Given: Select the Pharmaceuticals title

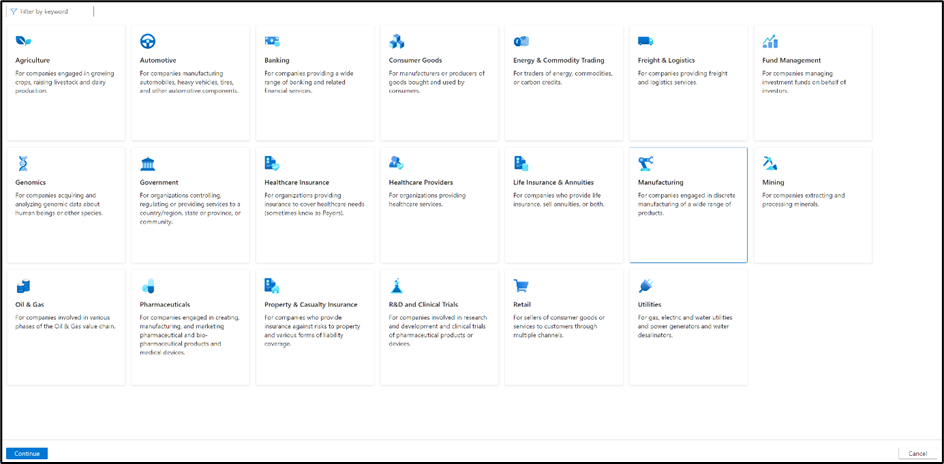Looking at the screenshot, I should pos(164,305).
